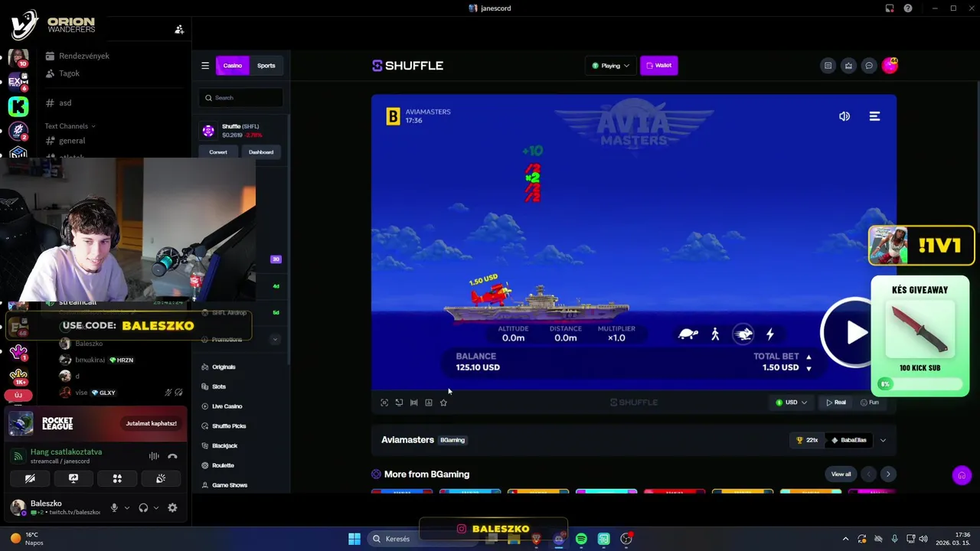Click the Discord invite people icon

pos(179,29)
